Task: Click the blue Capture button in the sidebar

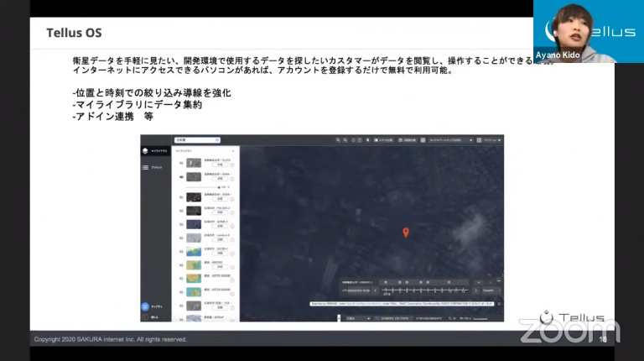Action: tap(145, 306)
